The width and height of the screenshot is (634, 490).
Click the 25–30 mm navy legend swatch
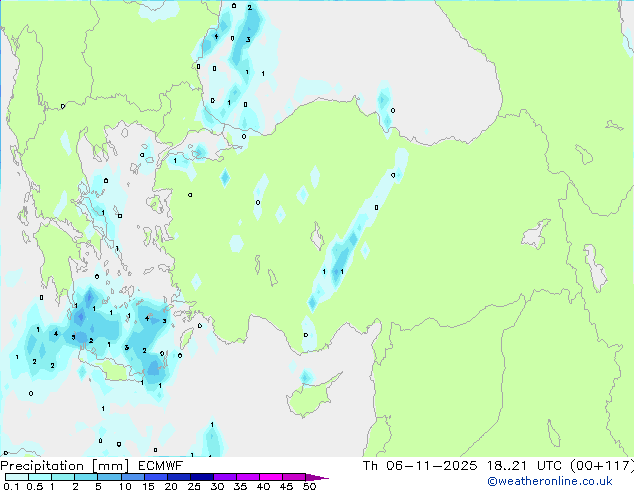(x=201, y=477)
